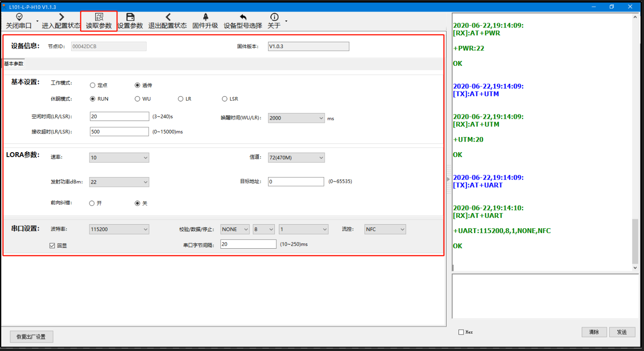Click the 关于 about info icon

274,17
